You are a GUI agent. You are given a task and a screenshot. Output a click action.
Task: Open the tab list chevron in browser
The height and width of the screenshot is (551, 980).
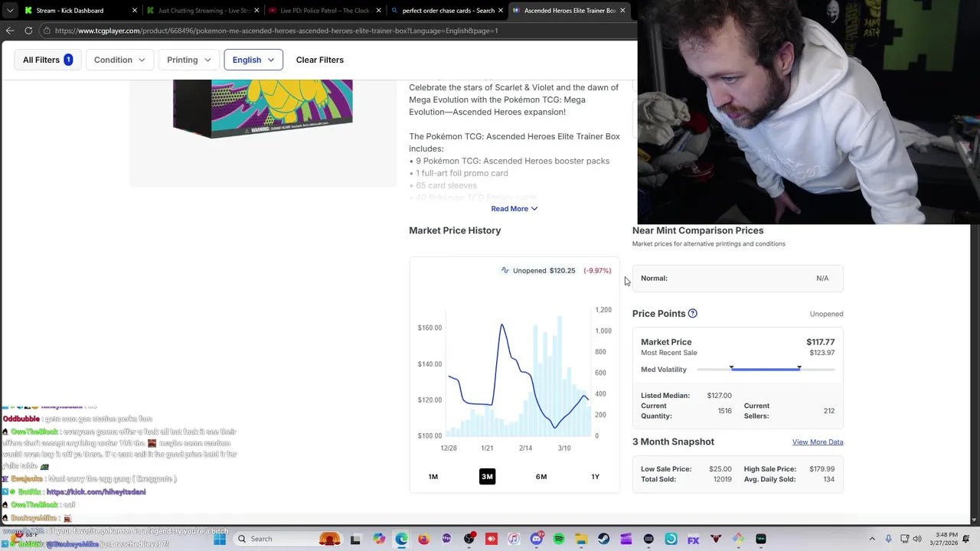[10, 11]
